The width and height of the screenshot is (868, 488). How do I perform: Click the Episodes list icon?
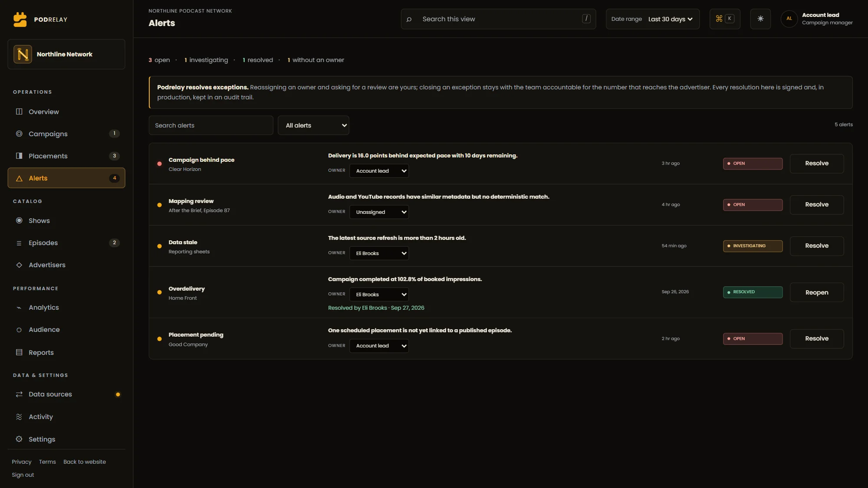[x=19, y=243]
